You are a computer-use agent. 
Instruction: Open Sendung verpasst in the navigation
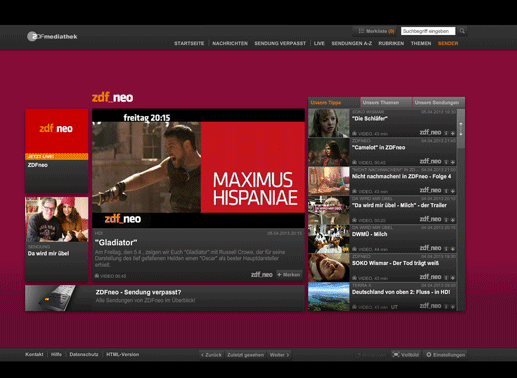tap(280, 43)
